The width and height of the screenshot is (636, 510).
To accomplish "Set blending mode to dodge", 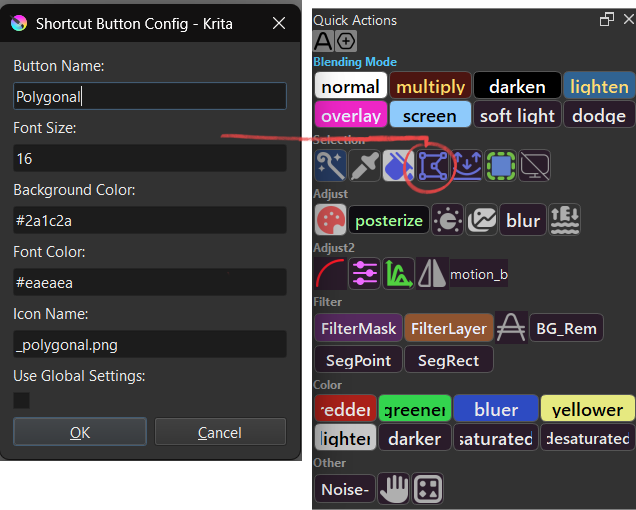I will (599, 115).
